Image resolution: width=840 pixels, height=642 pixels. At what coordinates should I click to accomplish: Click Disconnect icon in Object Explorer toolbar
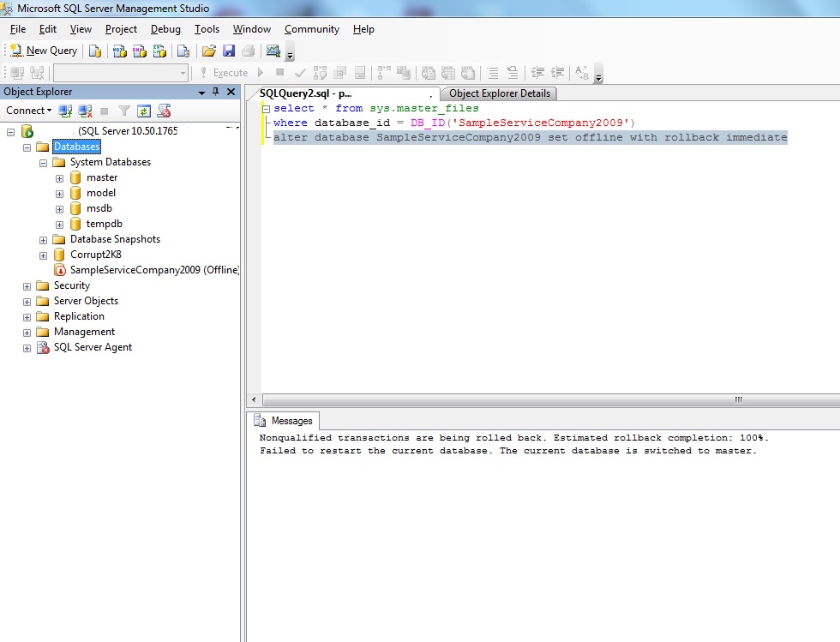point(85,111)
